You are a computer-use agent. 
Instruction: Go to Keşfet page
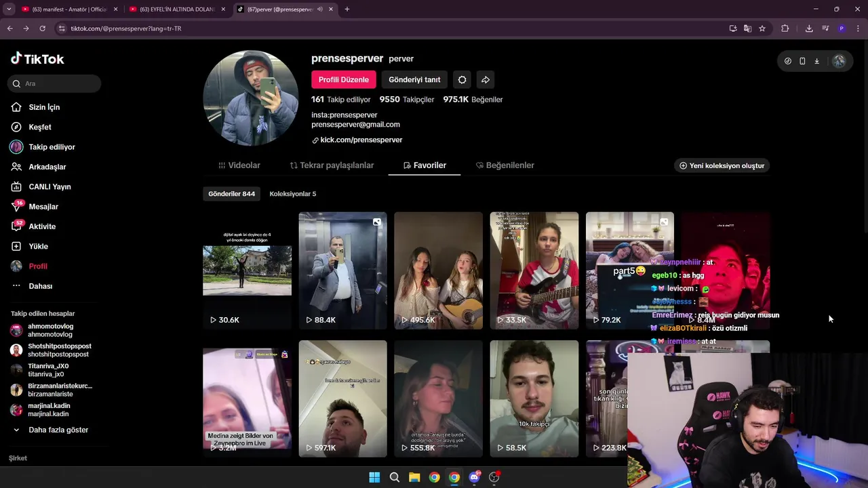coord(40,127)
